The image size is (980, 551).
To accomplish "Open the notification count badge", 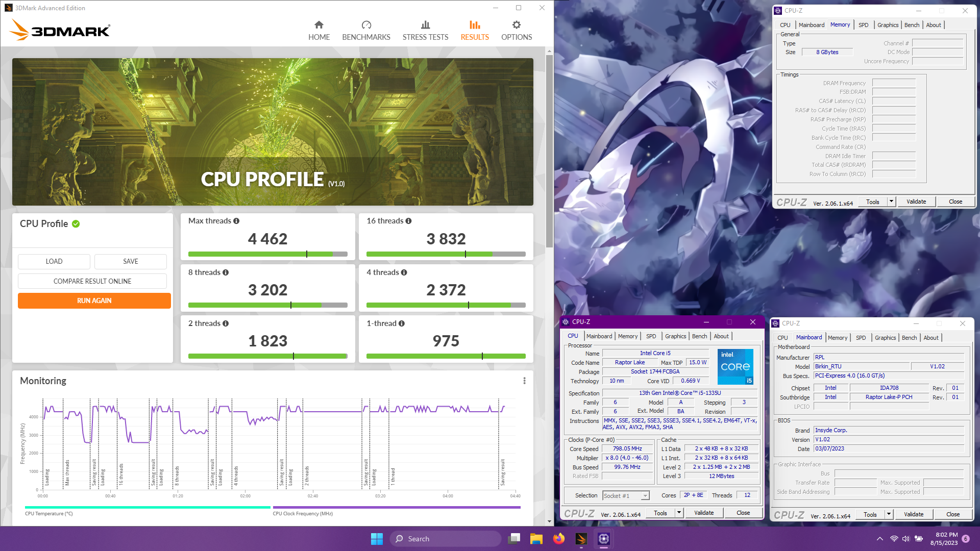I will tap(966, 539).
